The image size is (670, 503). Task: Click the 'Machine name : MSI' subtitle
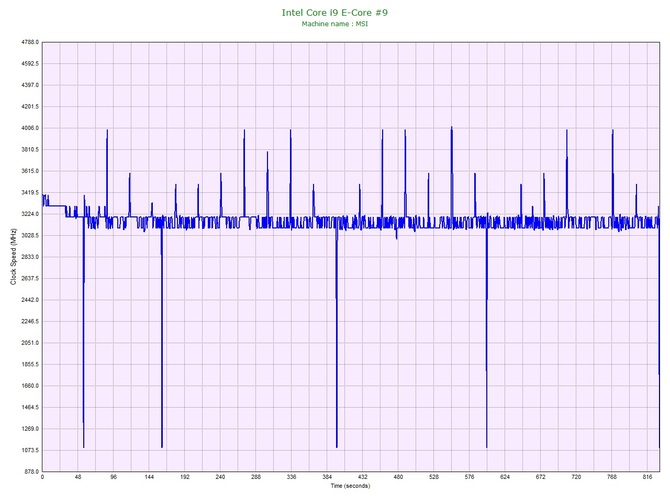point(335,24)
